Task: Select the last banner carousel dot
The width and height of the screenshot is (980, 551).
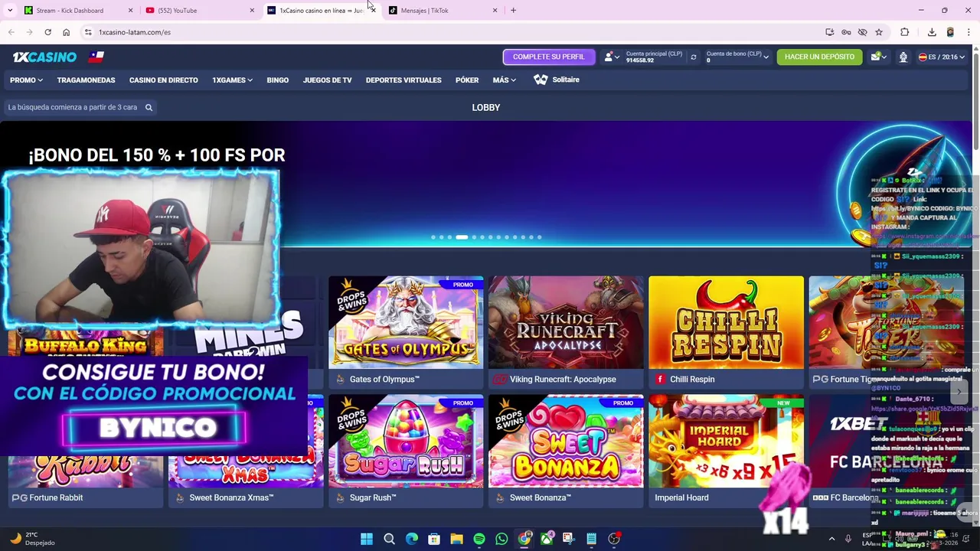Action: pos(539,237)
